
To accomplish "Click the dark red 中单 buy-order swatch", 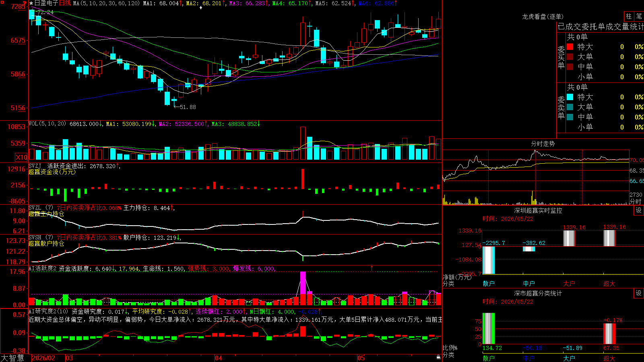I will 570,67.
